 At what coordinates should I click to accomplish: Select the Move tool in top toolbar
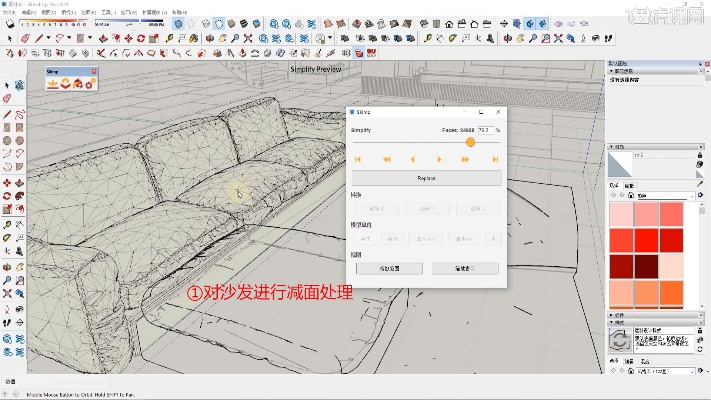126,39
